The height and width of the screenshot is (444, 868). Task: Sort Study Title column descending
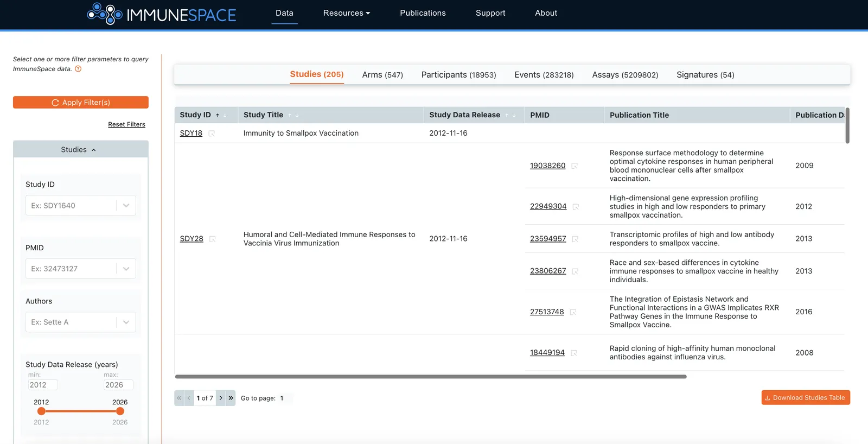coord(297,116)
